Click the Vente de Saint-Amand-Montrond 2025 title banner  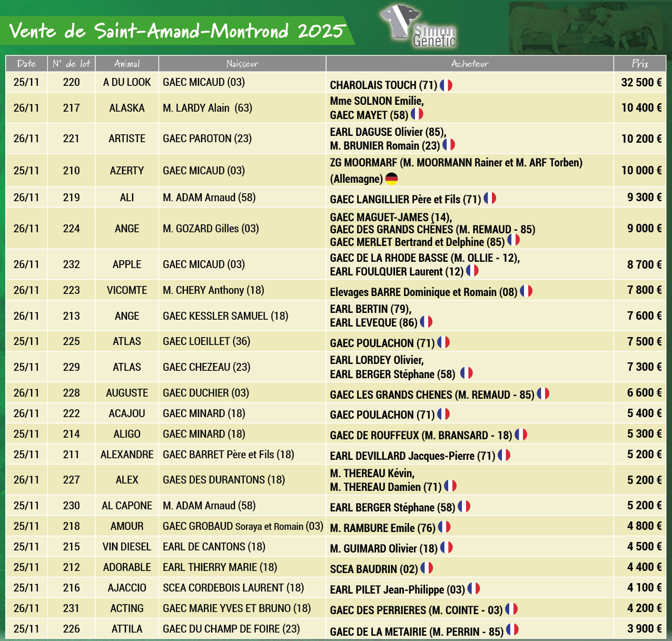176,31
